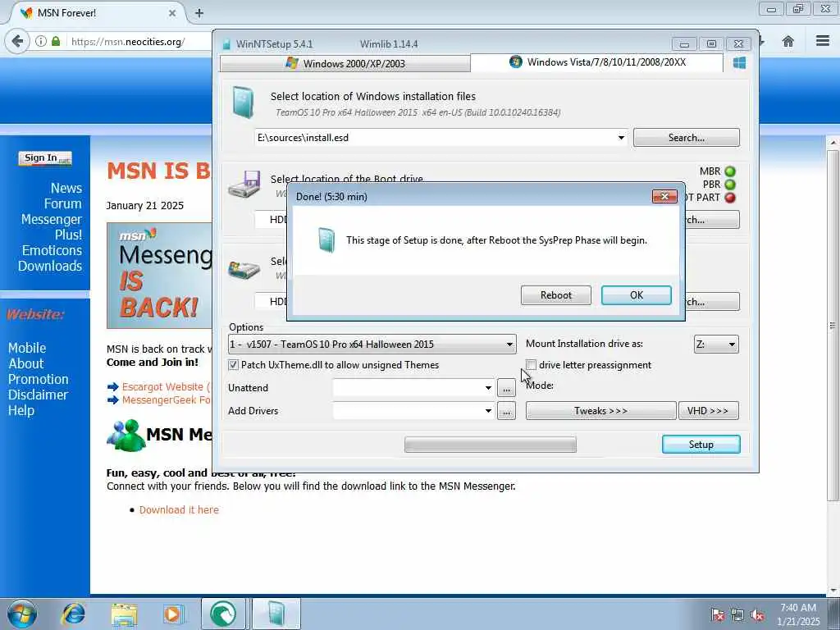Click the installation drive icon
840x630 pixels.
pos(244,271)
